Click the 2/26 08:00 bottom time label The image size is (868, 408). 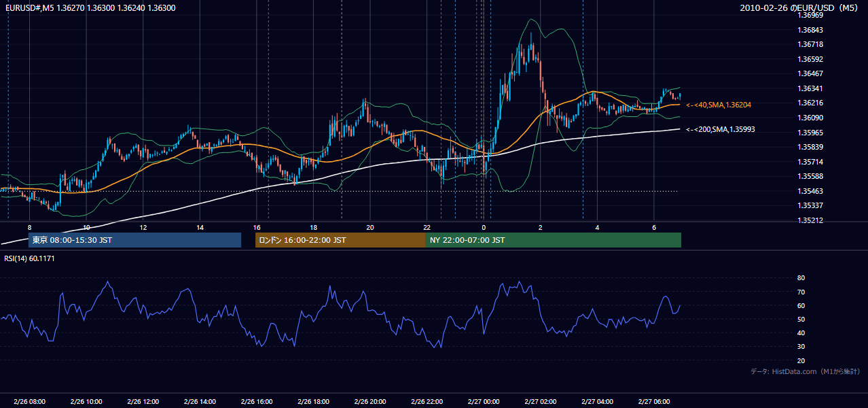[x=29, y=402]
